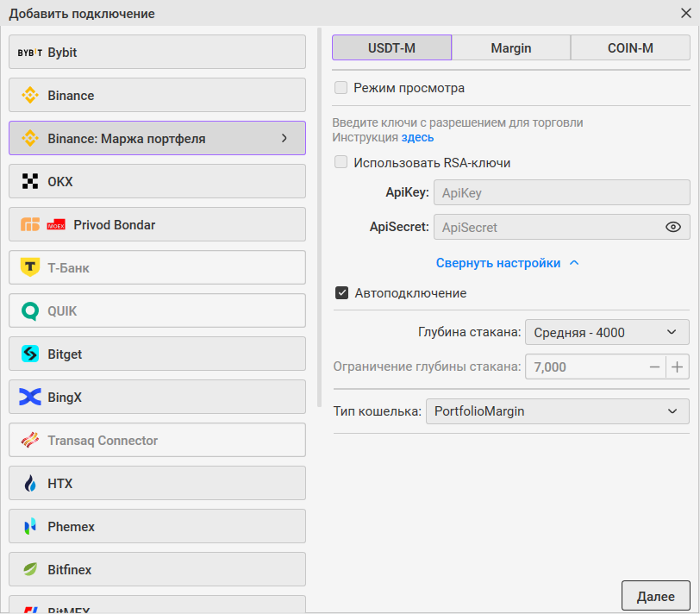Click the yellow Т-Банк shield icon
The height and width of the screenshot is (614, 700).
tap(30, 267)
